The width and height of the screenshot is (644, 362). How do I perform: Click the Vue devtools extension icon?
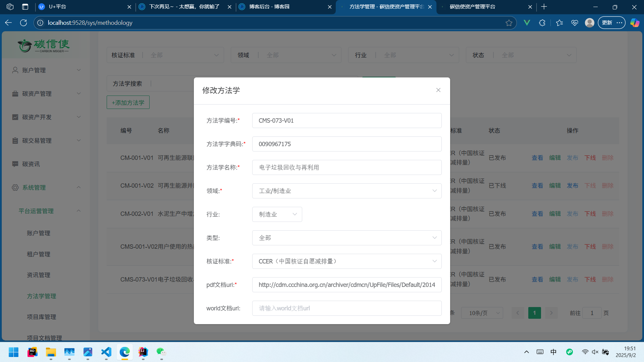point(527,23)
